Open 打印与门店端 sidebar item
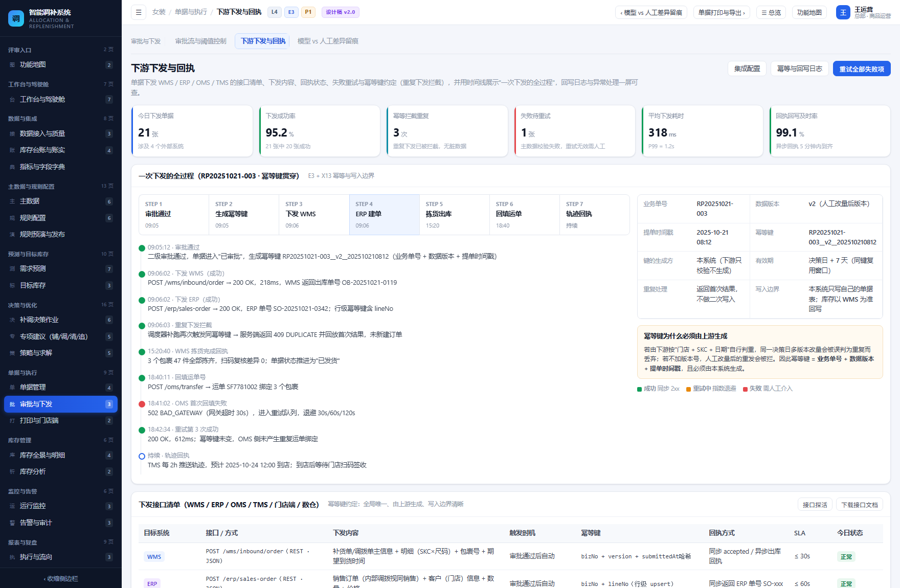900x588 pixels. (x=61, y=421)
